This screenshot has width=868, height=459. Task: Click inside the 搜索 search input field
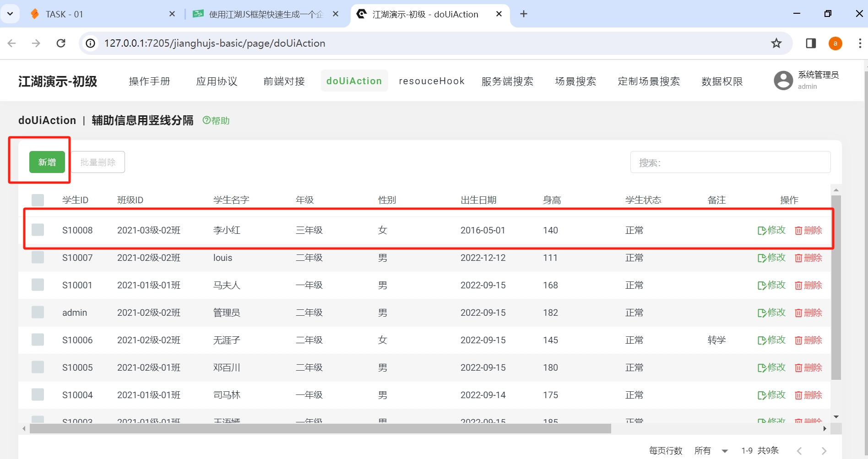pyautogui.click(x=730, y=162)
